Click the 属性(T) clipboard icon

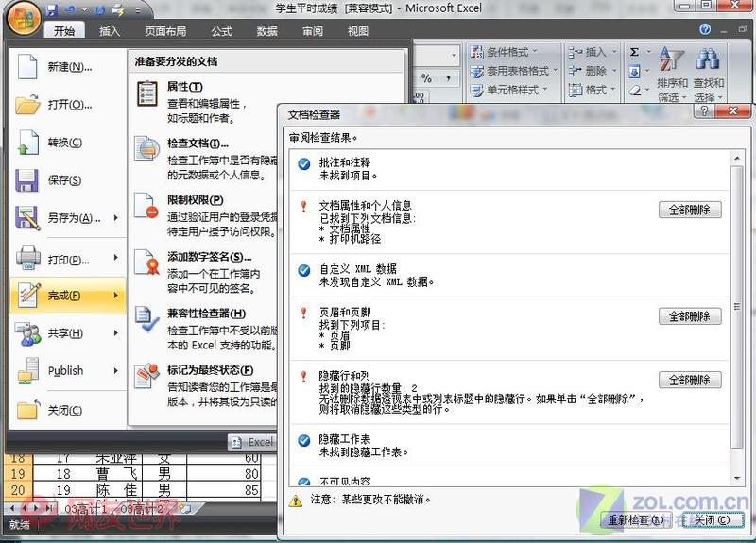(147, 93)
